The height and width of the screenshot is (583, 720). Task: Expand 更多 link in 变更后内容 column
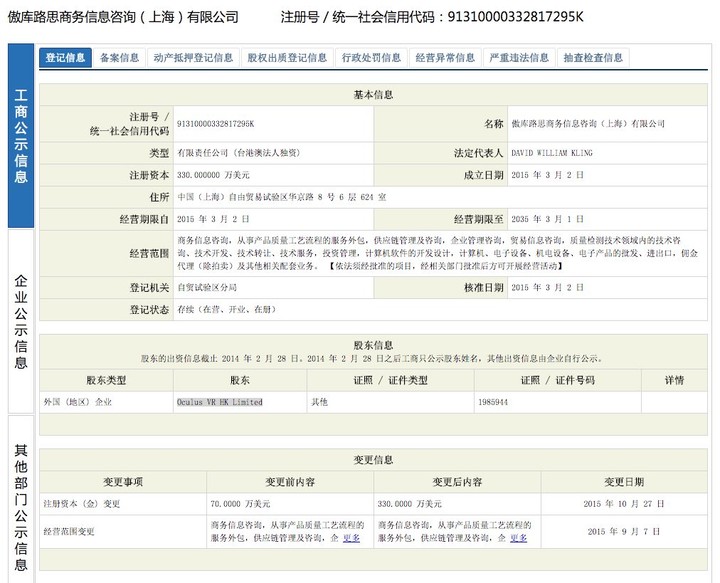coord(518,538)
